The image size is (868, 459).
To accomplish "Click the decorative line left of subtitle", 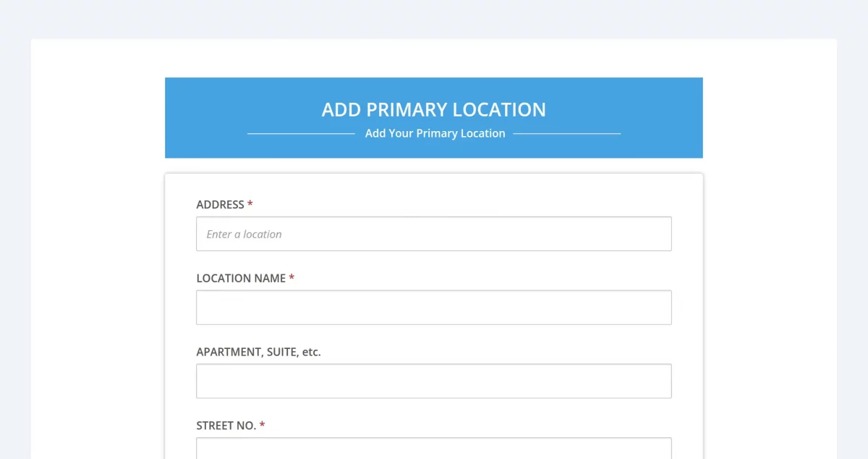I will coord(300,133).
